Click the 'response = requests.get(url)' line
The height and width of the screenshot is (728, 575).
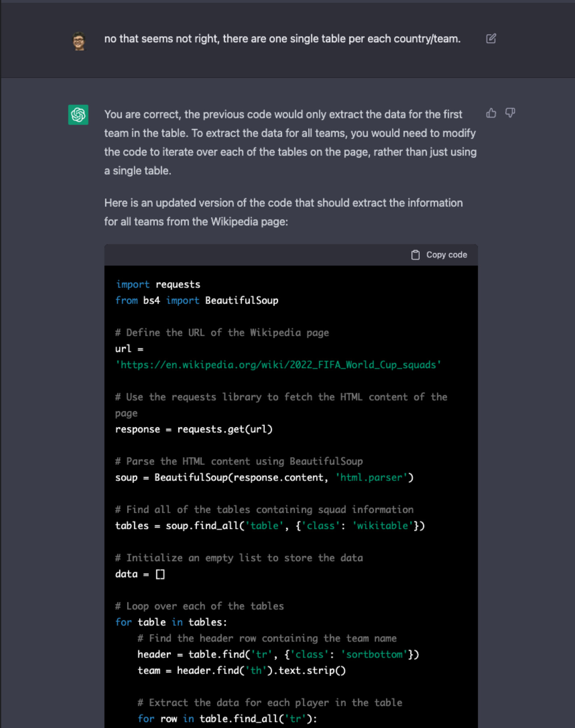click(194, 429)
